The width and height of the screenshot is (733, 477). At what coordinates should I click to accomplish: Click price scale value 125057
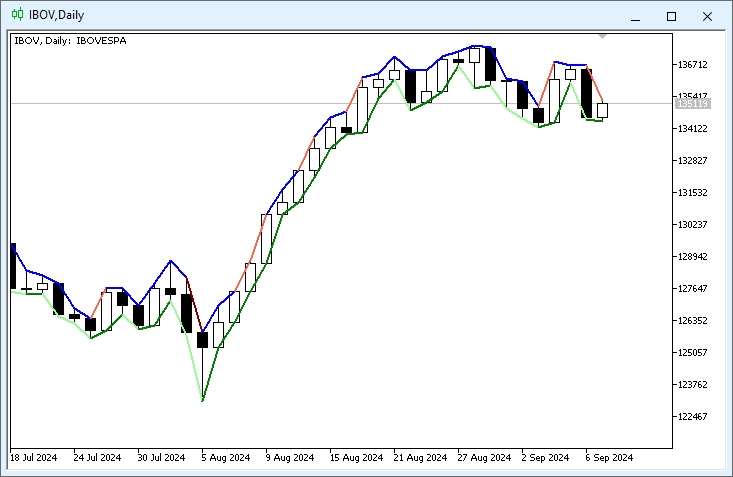pos(692,353)
